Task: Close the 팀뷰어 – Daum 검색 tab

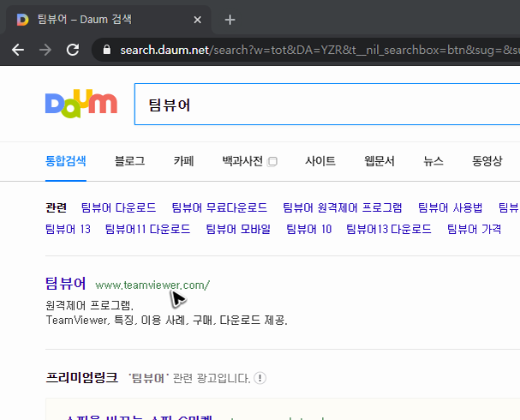Action: [198, 20]
